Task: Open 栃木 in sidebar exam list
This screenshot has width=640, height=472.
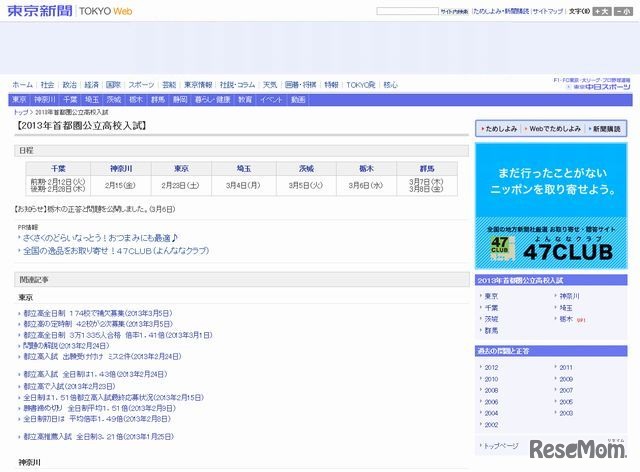Action: [x=566, y=319]
